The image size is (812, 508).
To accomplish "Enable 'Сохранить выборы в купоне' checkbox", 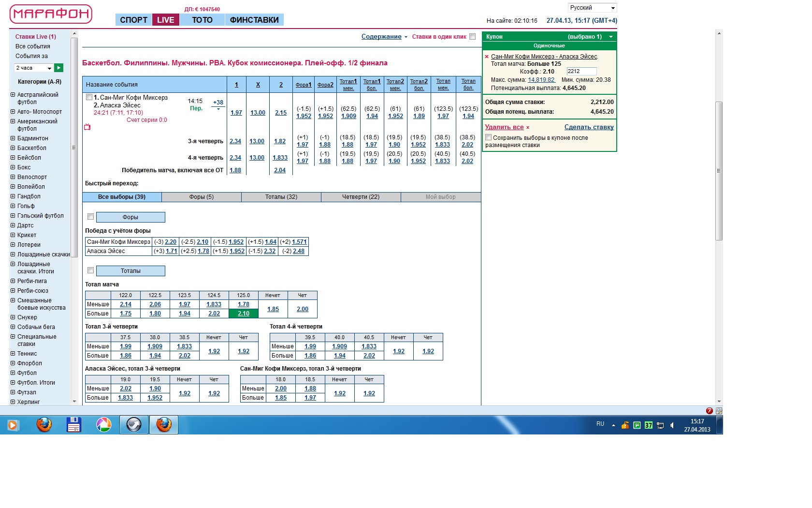I will coord(488,137).
